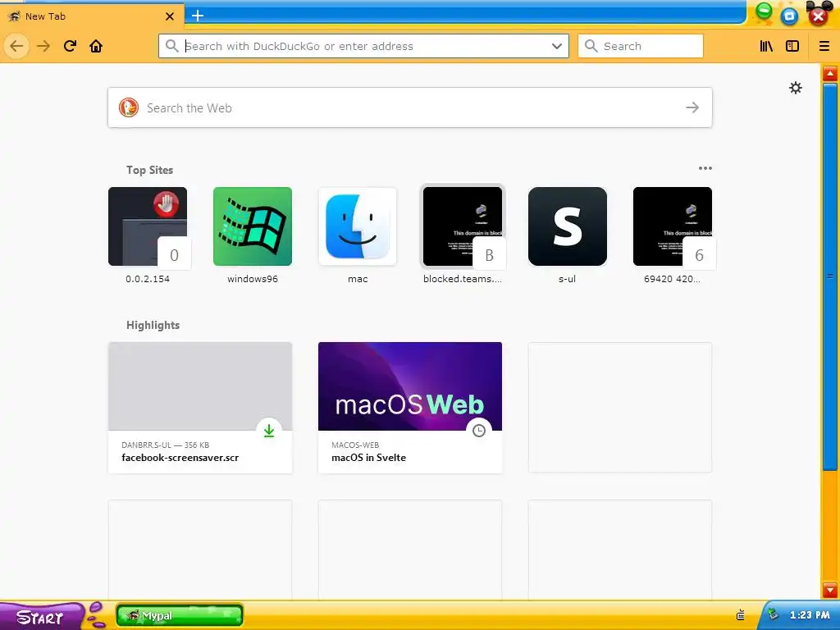This screenshot has height=630, width=840.
Task: Click the history clock icon on macOS card
Action: coord(479,431)
